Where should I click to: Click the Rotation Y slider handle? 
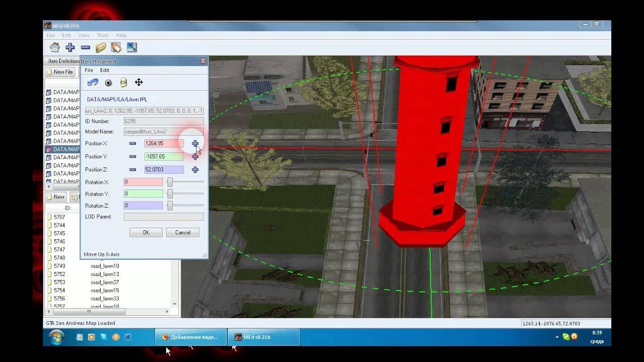(x=170, y=194)
